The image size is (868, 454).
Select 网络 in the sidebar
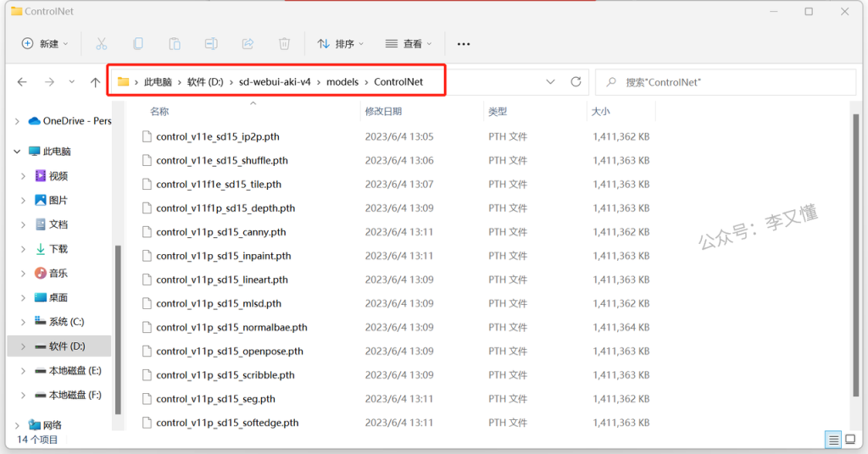[x=46, y=424]
